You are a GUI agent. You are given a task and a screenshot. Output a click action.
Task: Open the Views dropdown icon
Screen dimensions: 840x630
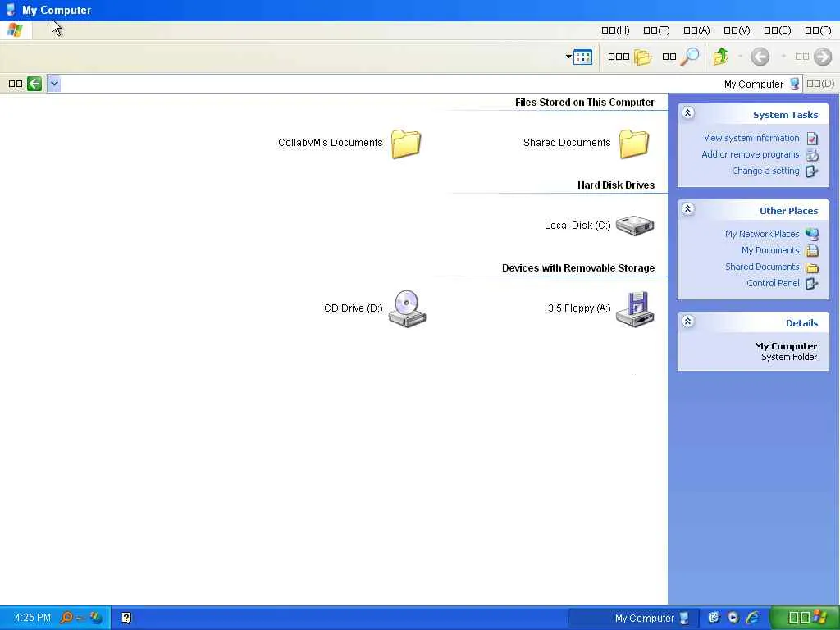(x=579, y=57)
